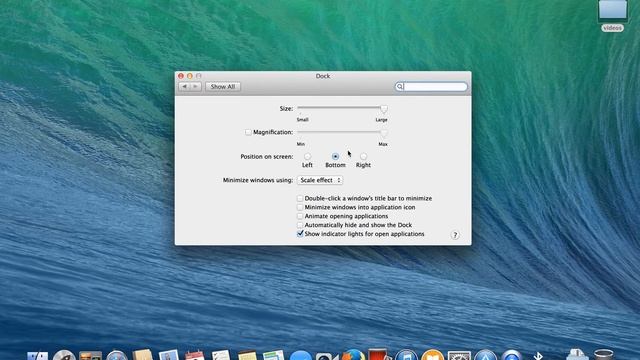The height and width of the screenshot is (360, 640).
Task: Open the videos folder on desktop
Action: point(612,16)
